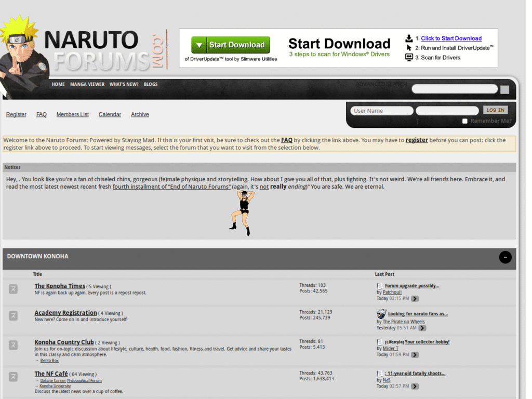Click 'Posts: 245,739' in Academy Registration row
The width and height of the screenshot is (532, 399).
(314, 318)
